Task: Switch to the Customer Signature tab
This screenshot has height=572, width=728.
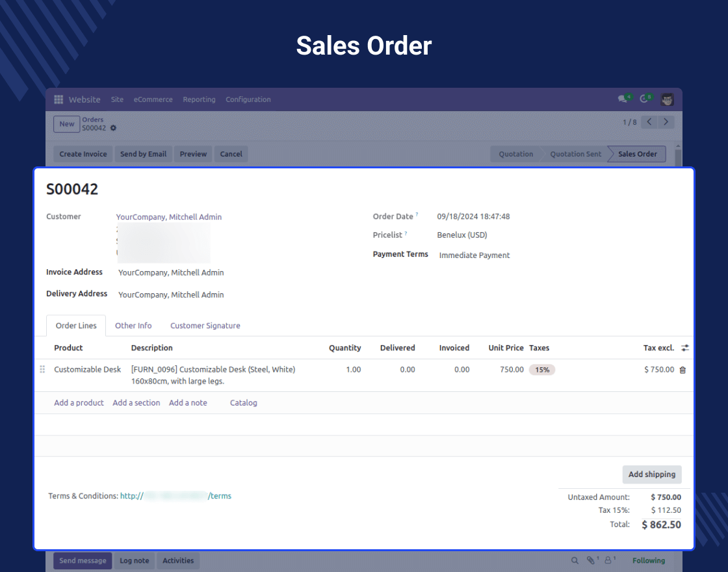Action: point(205,326)
